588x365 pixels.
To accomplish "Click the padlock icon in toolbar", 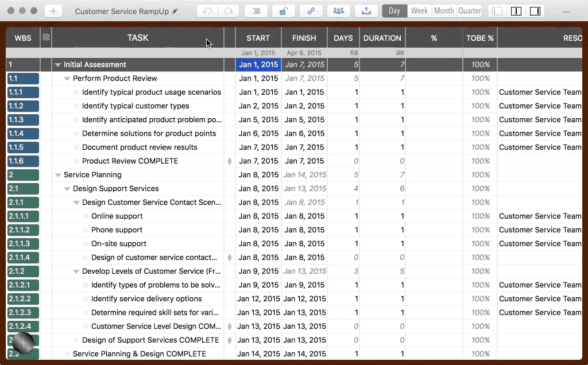I will 284,11.
